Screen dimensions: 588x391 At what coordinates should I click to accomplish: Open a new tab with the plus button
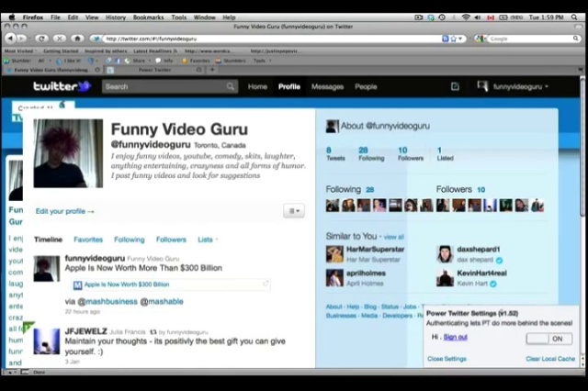tap(212, 70)
